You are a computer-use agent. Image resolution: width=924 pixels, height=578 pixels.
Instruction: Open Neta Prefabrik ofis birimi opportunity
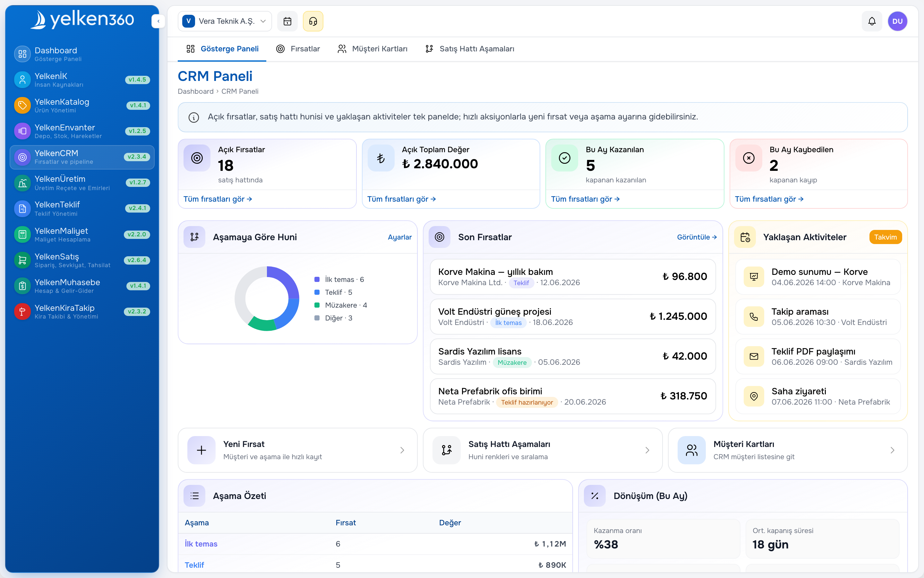573,396
